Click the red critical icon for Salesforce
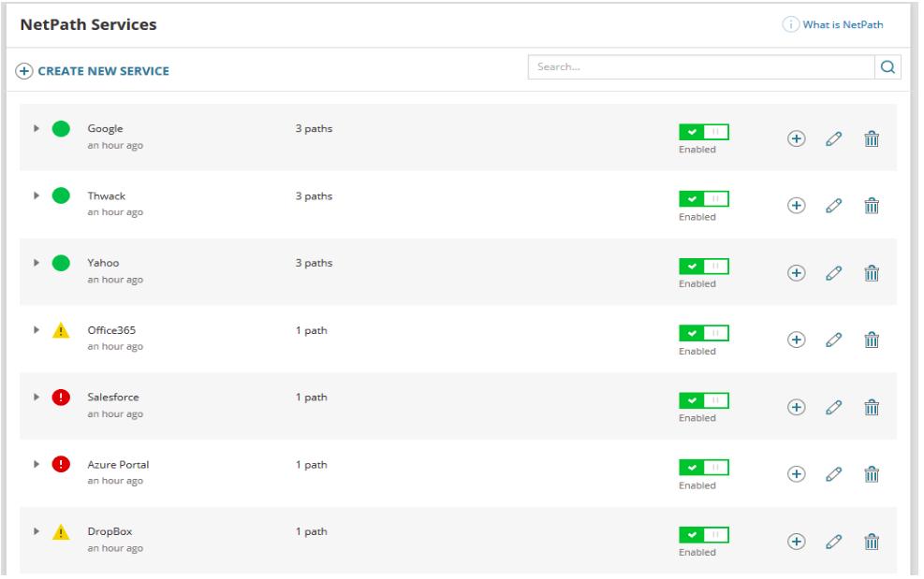Screen dimensions: 924x579 coord(61,397)
